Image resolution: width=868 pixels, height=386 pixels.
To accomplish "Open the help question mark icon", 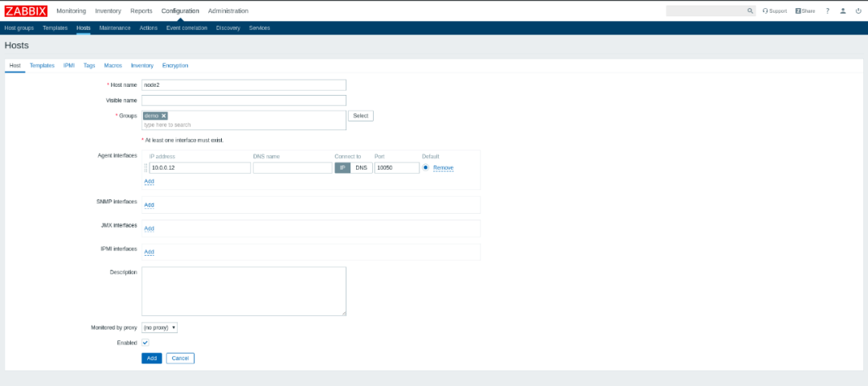I will pyautogui.click(x=828, y=11).
